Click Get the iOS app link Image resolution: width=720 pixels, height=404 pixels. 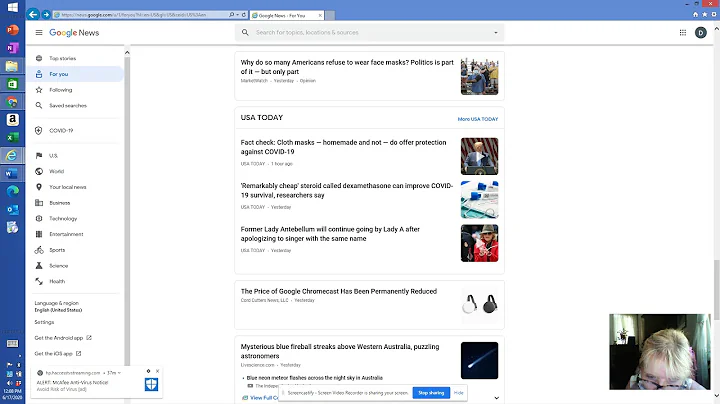pos(58,354)
